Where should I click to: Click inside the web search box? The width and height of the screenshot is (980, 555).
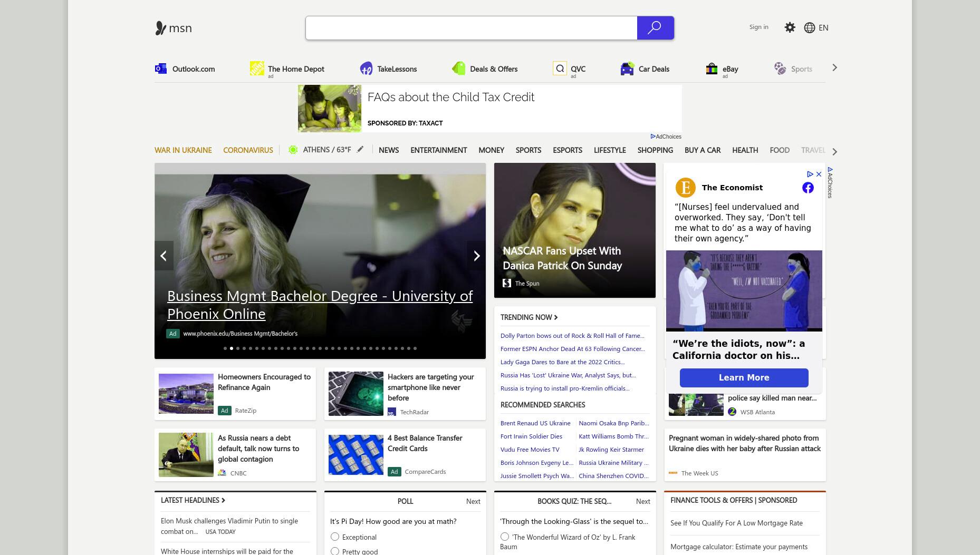click(471, 27)
